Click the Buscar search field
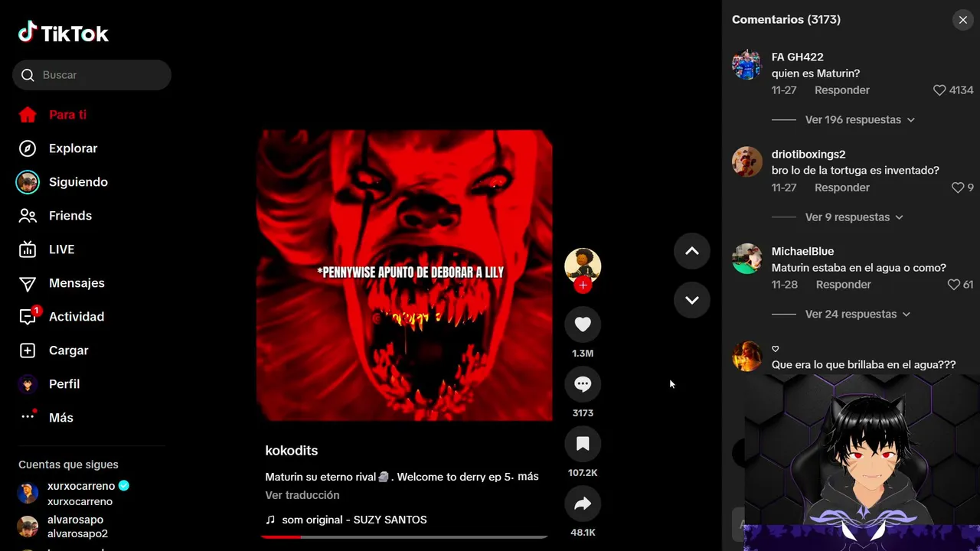Screen dimensions: 980x551 [x=92, y=75]
